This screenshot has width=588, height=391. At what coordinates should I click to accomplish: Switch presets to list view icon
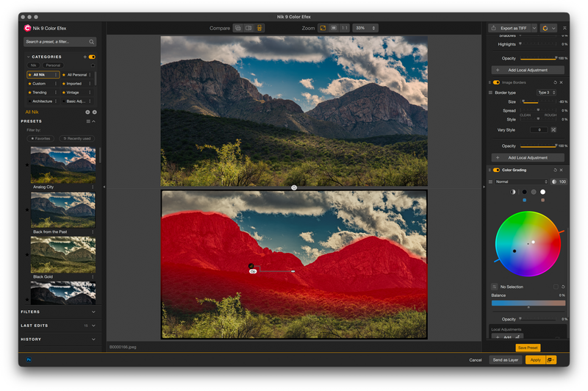[88, 121]
